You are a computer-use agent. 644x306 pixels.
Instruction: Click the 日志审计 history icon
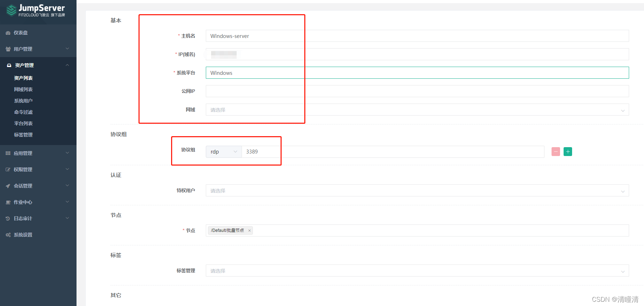(x=8, y=218)
